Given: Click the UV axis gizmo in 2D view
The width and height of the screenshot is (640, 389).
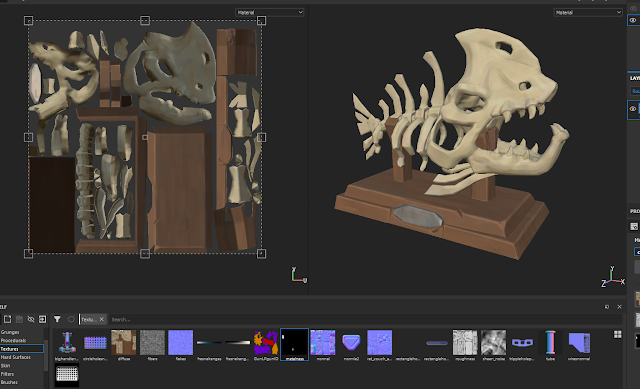Looking at the screenshot, I should (x=298, y=275).
